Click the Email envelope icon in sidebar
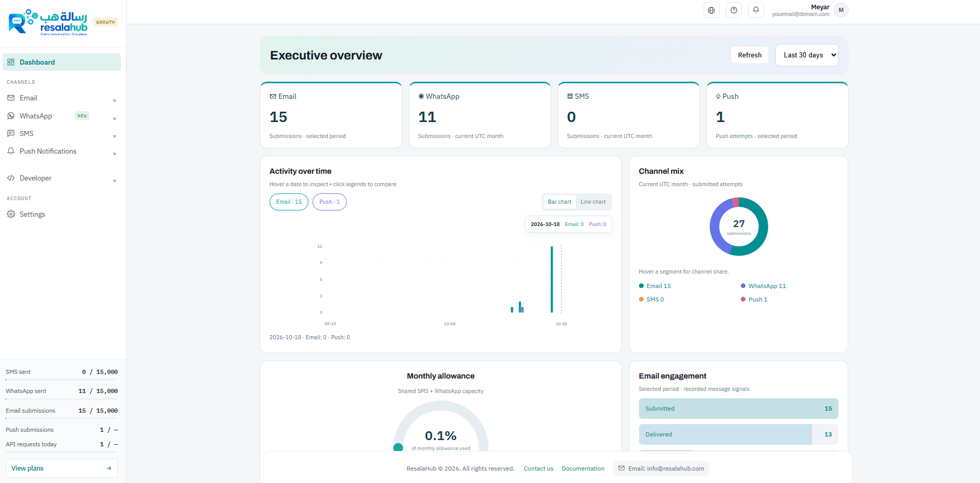 [x=11, y=98]
